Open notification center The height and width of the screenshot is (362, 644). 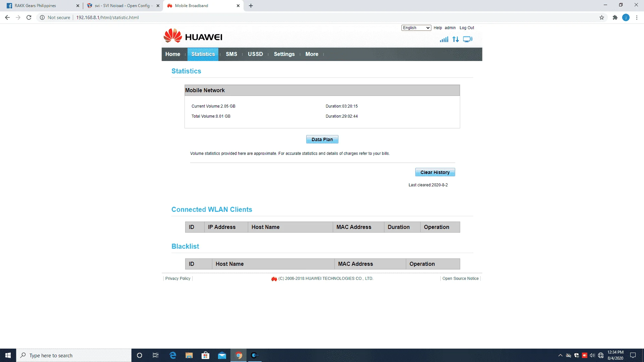coord(633,355)
